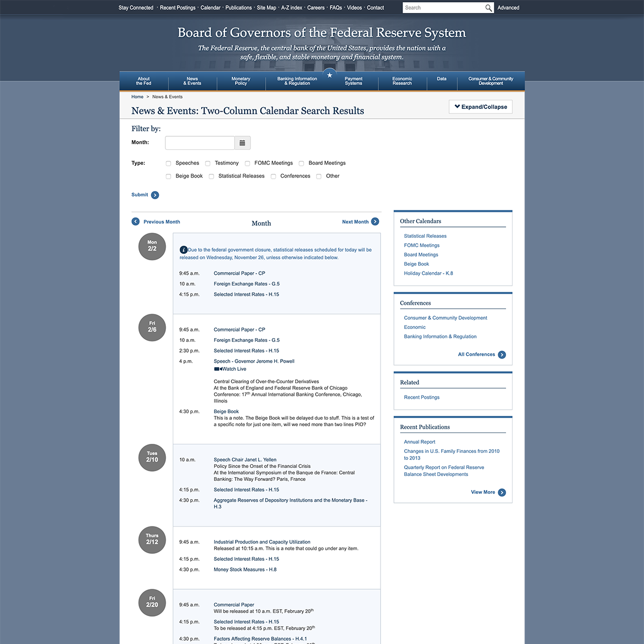Open the Annual Report publication link

(x=420, y=442)
